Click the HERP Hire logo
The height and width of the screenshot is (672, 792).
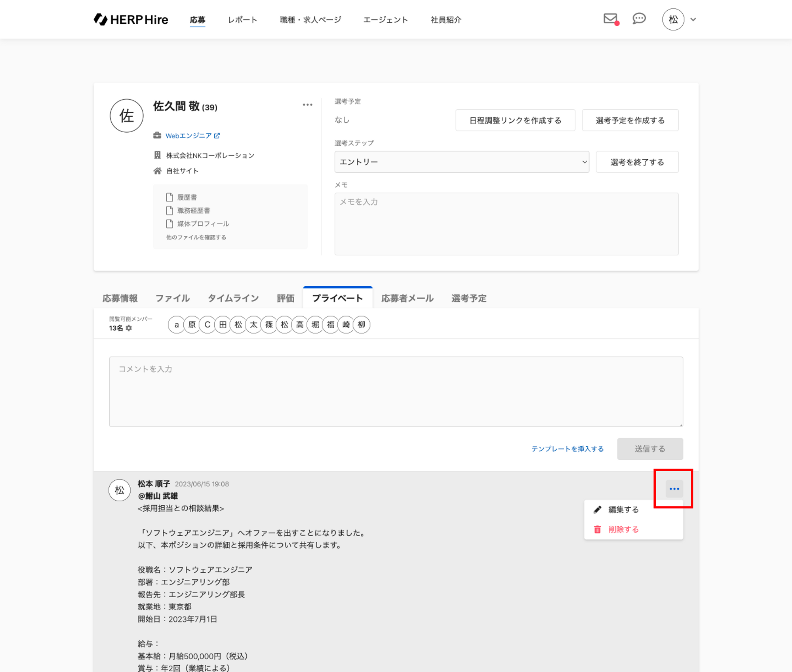coord(131,19)
